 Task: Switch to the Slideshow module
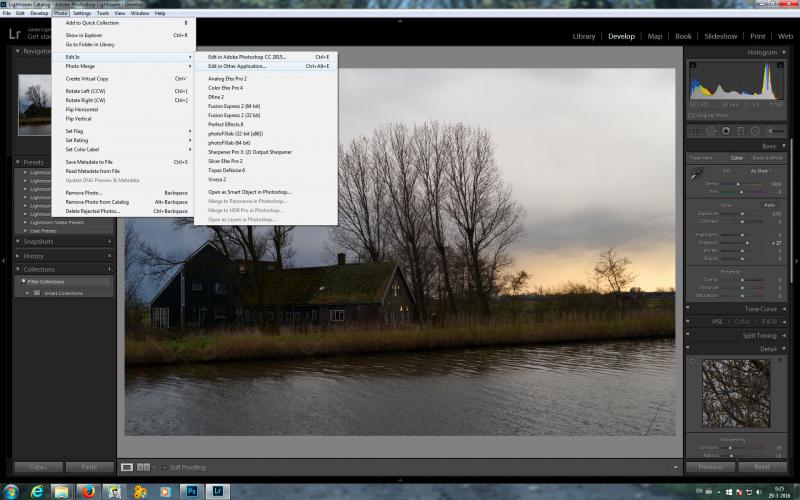[x=720, y=36]
